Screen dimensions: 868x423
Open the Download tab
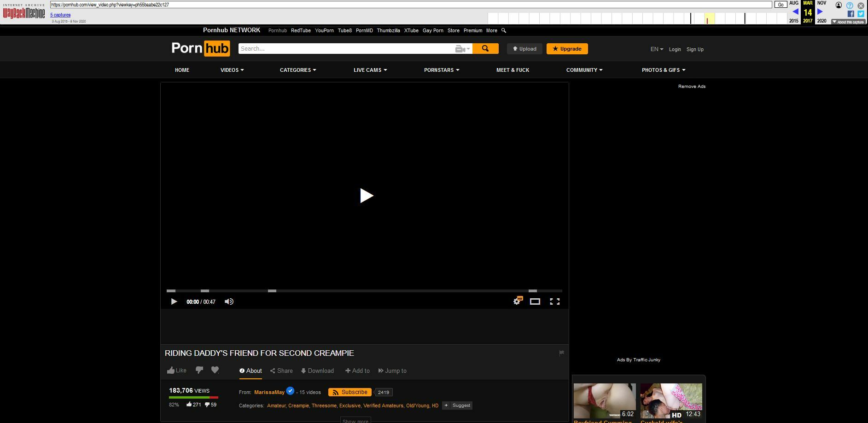317,371
